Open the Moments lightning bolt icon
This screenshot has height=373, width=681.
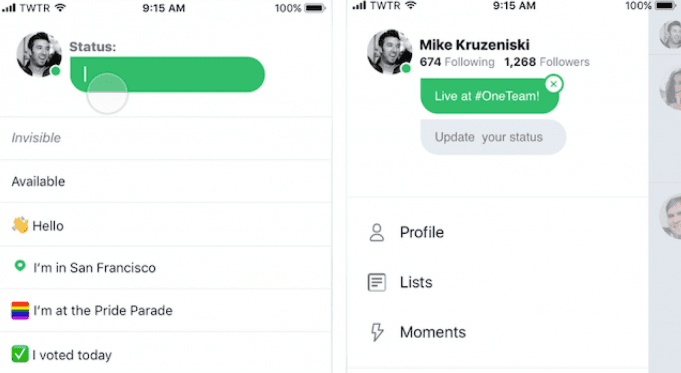(x=377, y=332)
